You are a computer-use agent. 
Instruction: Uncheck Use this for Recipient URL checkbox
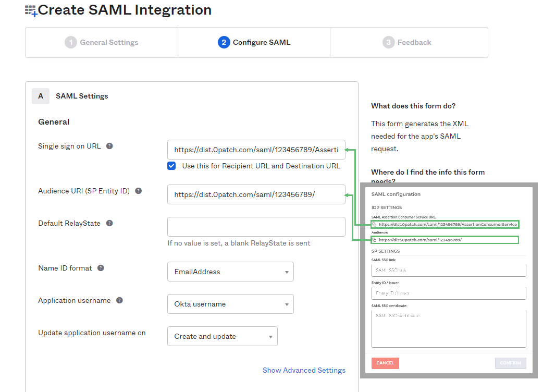click(171, 166)
